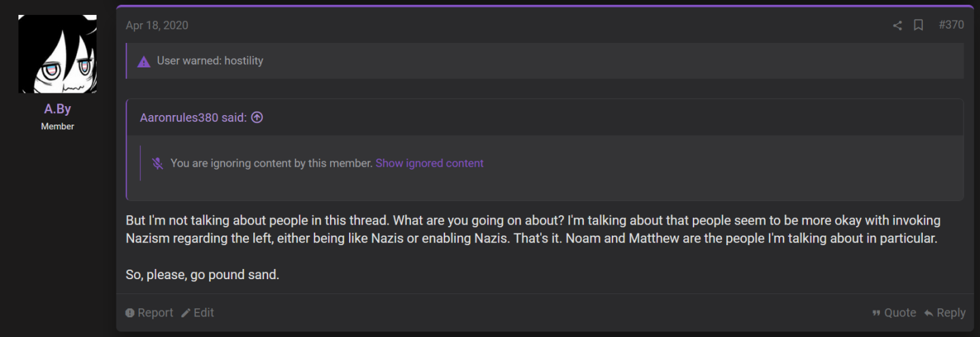Click the share icon for post #370
Viewport: 980px width, 337px height.
point(897,25)
